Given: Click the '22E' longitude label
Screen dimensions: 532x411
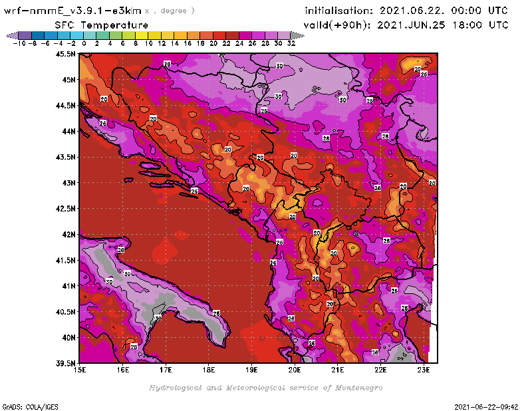Looking at the screenshot, I should click(380, 370).
